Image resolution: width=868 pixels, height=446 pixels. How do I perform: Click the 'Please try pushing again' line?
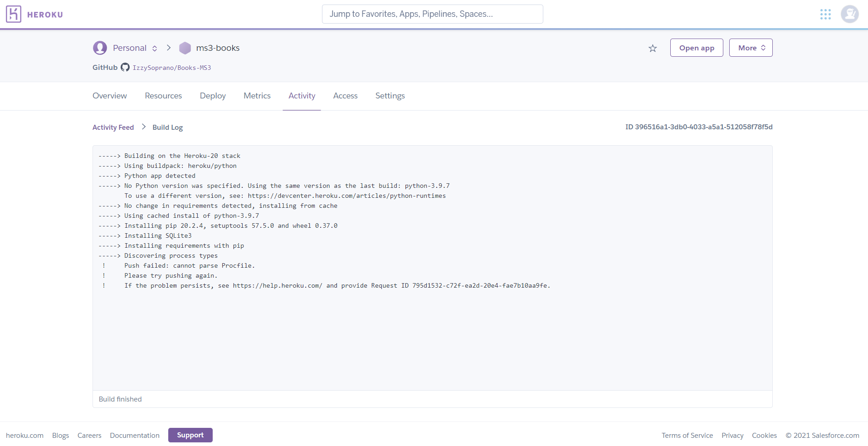click(x=171, y=276)
